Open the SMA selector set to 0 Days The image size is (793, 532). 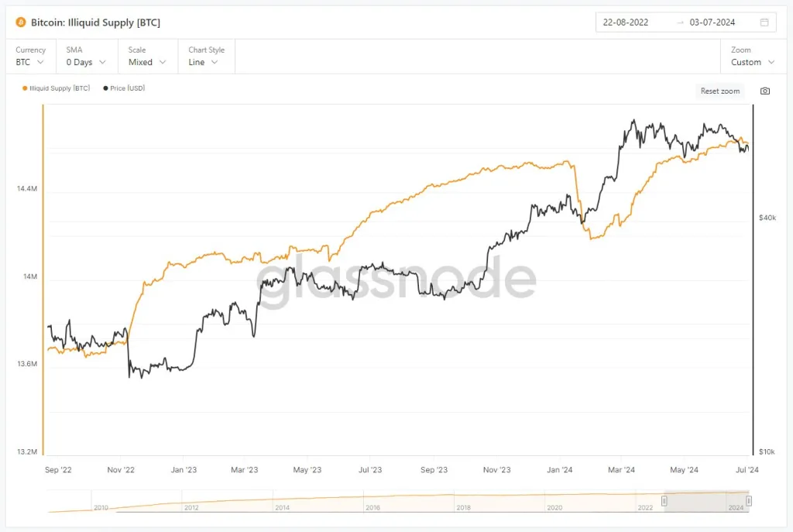pyautogui.click(x=85, y=62)
